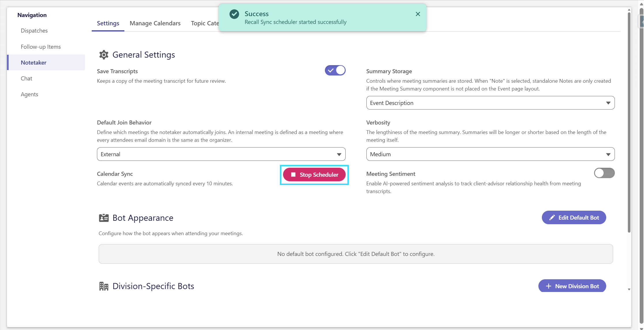The width and height of the screenshot is (644, 330).
Task: Click the stop square icon in Stop Scheduler
Action: [293, 175]
